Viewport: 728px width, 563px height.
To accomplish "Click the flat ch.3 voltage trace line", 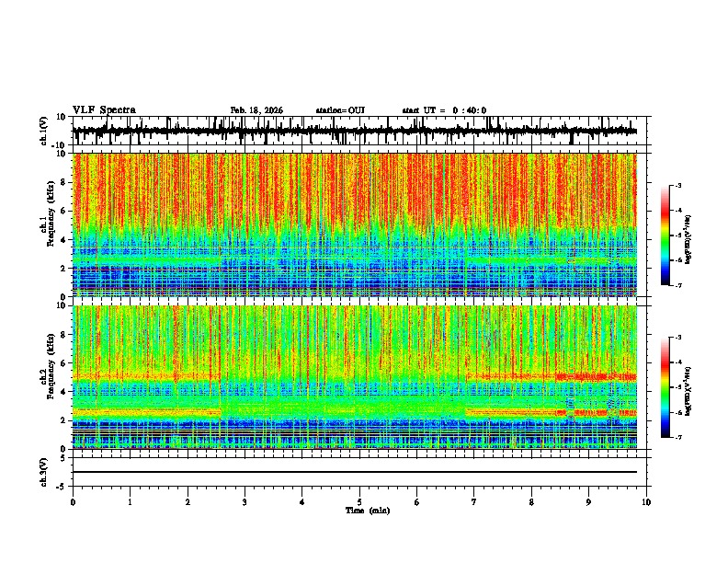I will [x=355, y=472].
